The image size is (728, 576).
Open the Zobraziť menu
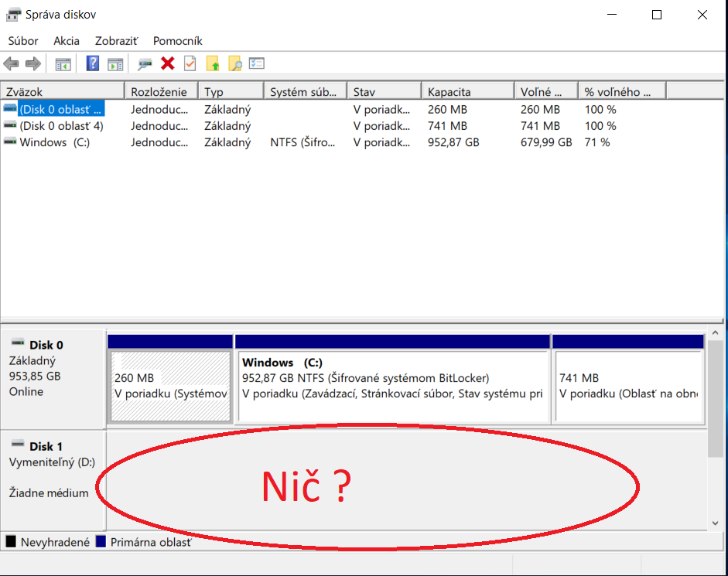point(116,41)
